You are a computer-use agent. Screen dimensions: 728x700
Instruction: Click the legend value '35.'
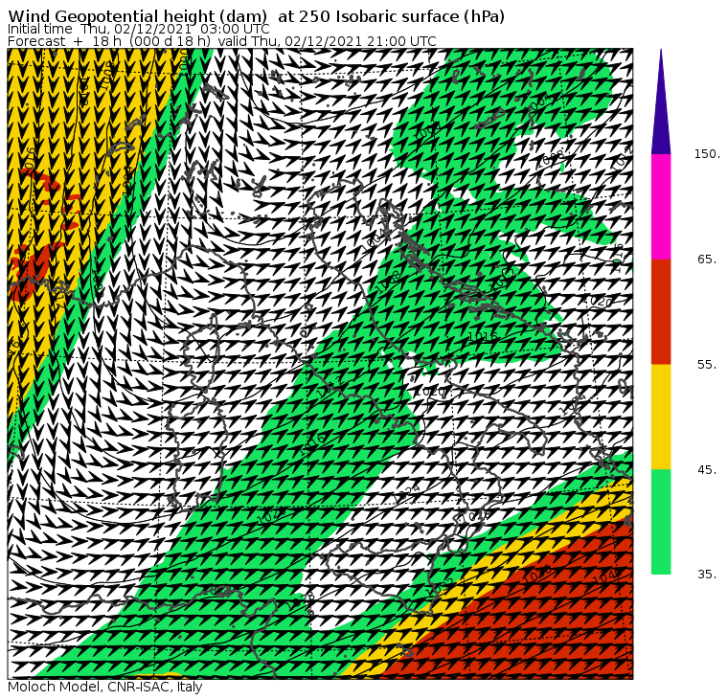(x=707, y=575)
